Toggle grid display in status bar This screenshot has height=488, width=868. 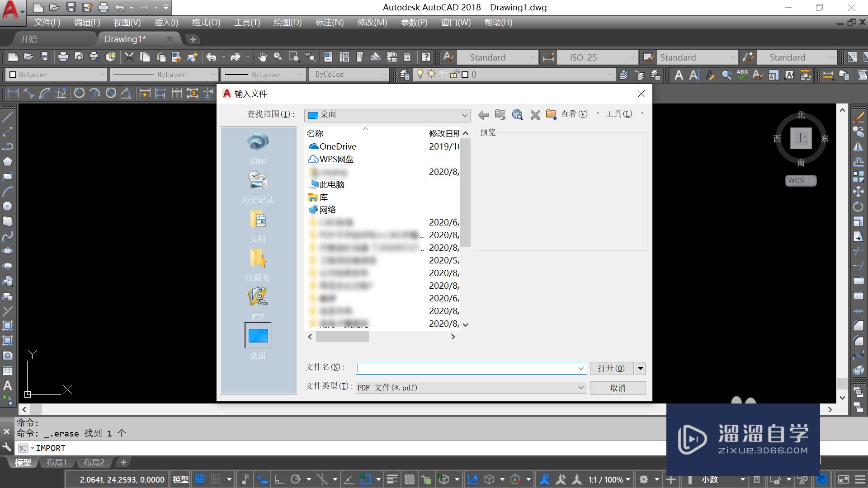200,479
